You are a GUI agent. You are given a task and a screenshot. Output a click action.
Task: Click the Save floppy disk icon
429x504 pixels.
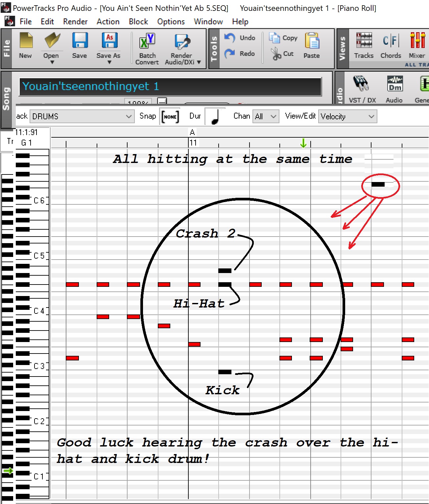click(80, 41)
